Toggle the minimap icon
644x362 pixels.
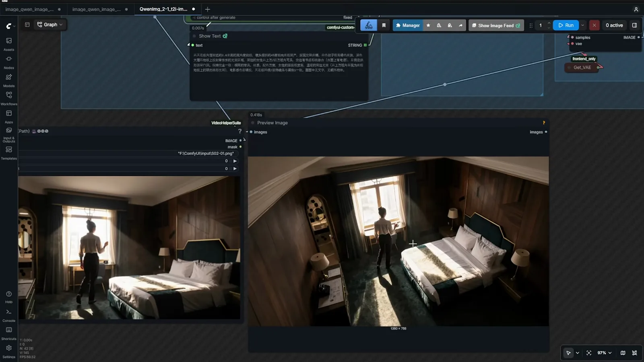(623, 353)
